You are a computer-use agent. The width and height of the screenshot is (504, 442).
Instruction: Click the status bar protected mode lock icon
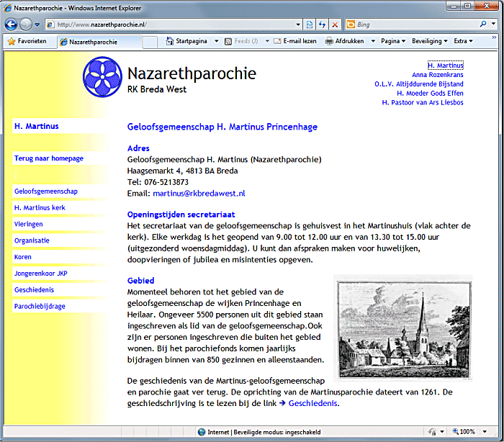tap(432, 432)
